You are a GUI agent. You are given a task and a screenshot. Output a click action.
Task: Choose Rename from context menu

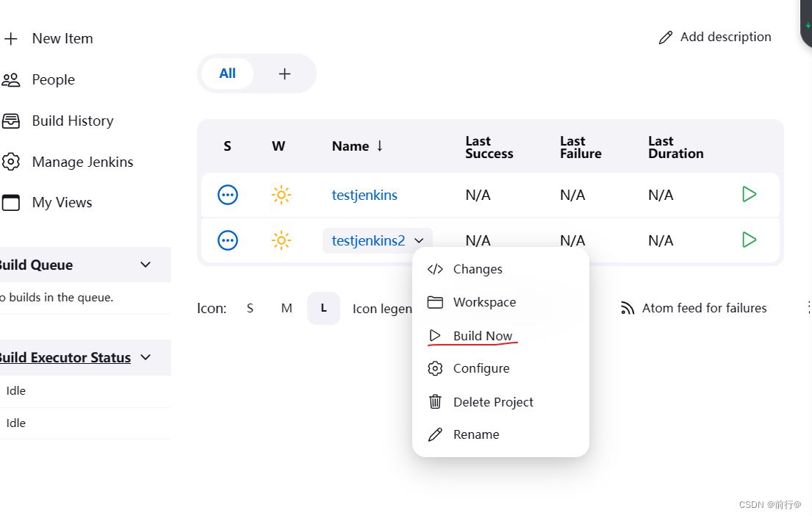click(500, 434)
